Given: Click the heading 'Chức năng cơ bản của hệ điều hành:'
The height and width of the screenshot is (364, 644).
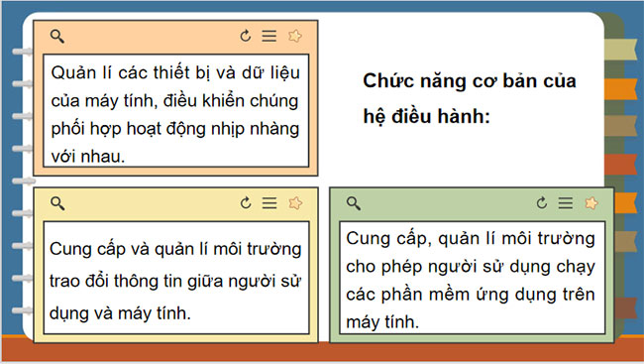Looking at the screenshot, I should click(x=470, y=99).
